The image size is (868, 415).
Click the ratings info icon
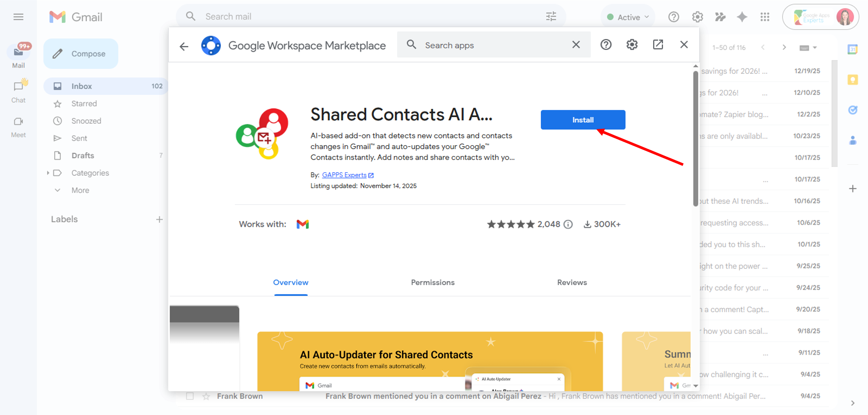pos(568,224)
